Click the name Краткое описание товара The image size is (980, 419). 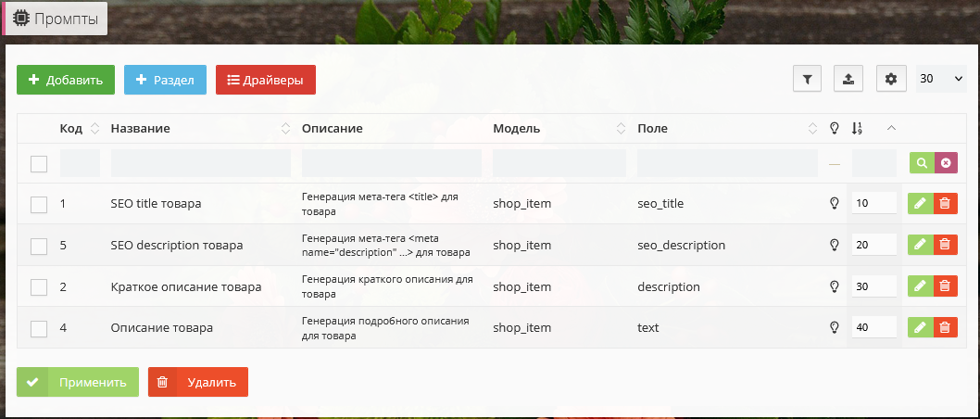186,287
